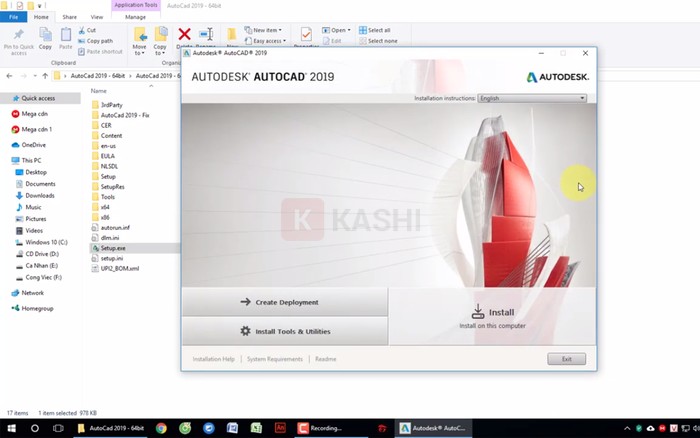This screenshot has height=438, width=700.
Task: Select the AutoCad 2019 - Fix folder
Action: tap(125, 115)
